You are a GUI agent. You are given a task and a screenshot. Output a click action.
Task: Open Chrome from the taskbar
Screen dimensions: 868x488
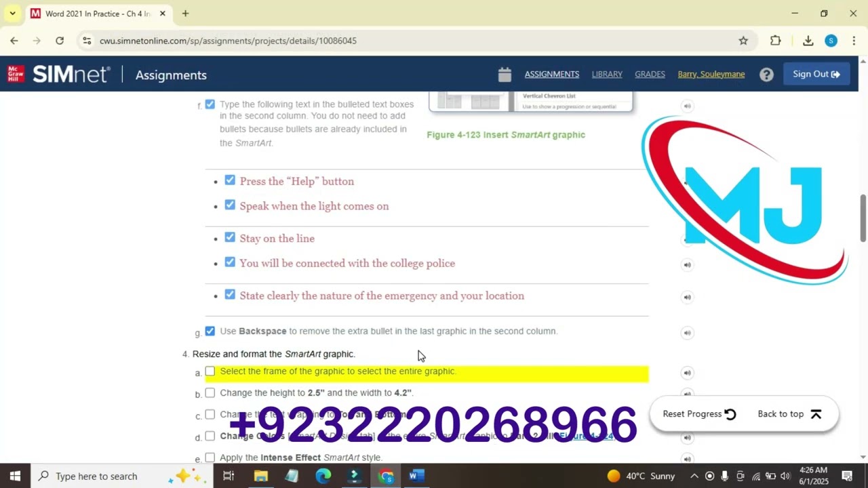point(386,476)
